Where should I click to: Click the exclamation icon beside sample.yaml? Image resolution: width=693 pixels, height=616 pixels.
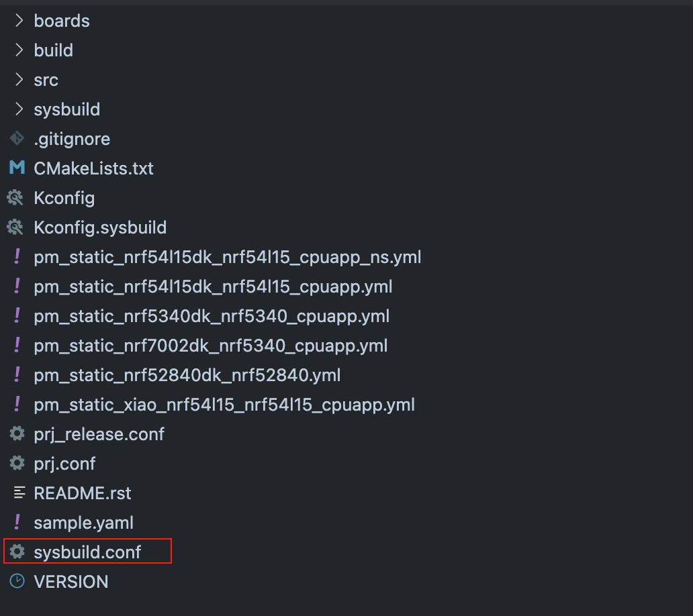17,523
